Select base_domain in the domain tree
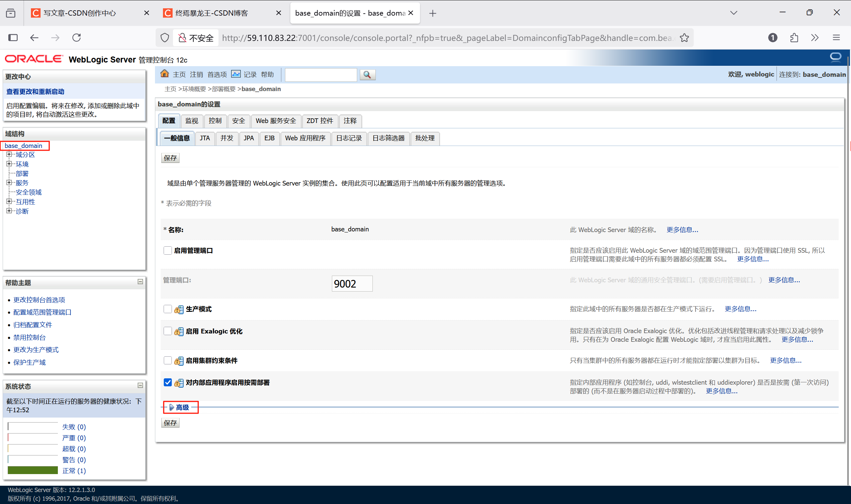851x504 pixels. point(23,146)
